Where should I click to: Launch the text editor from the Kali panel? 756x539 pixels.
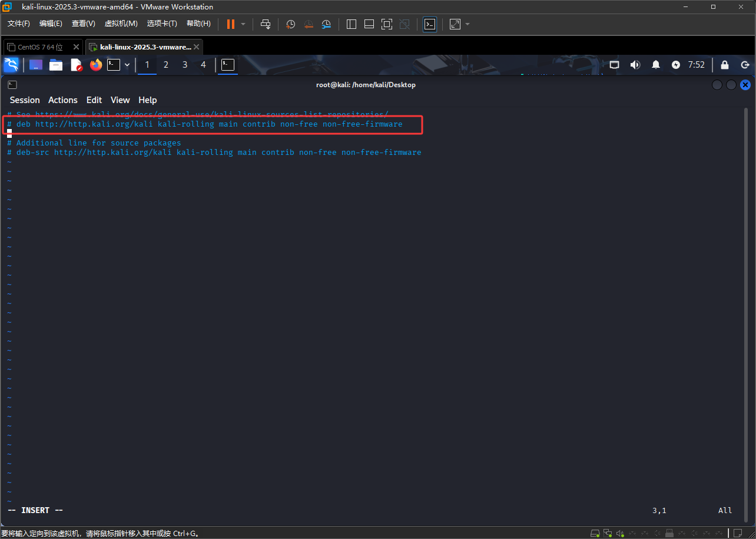click(x=76, y=65)
